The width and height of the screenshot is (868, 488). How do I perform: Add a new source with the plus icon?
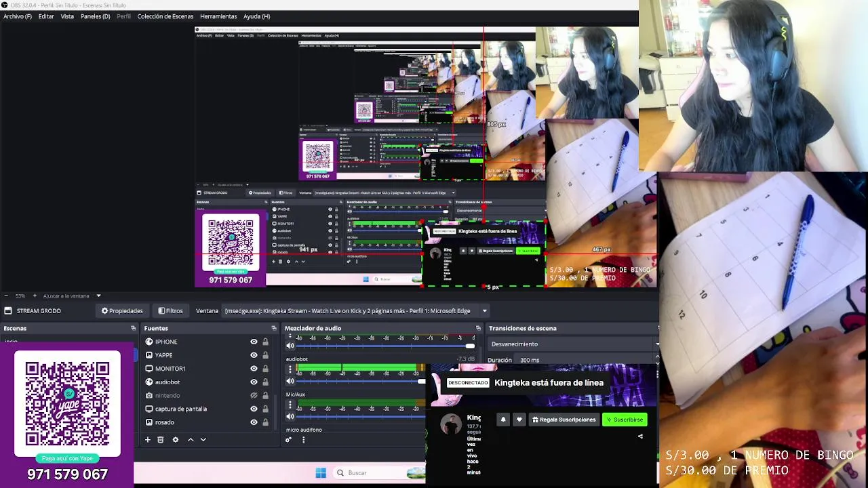pos(147,440)
